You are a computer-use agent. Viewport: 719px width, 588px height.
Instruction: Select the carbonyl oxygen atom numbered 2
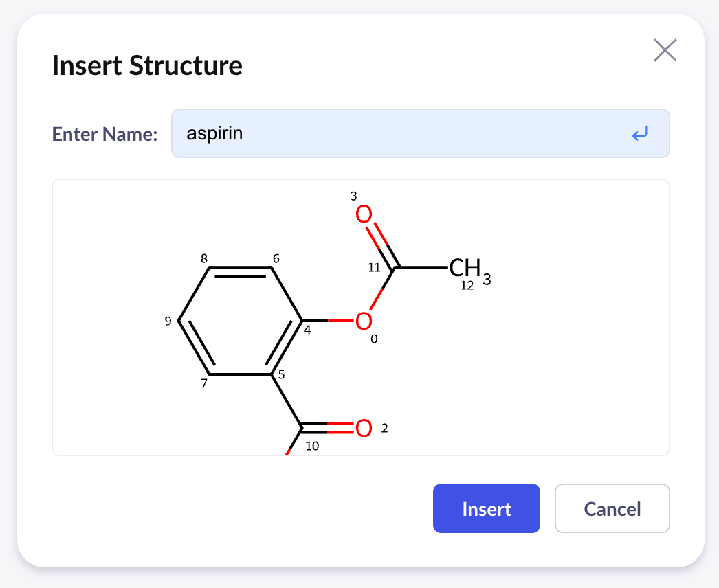(x=364, y=428)
